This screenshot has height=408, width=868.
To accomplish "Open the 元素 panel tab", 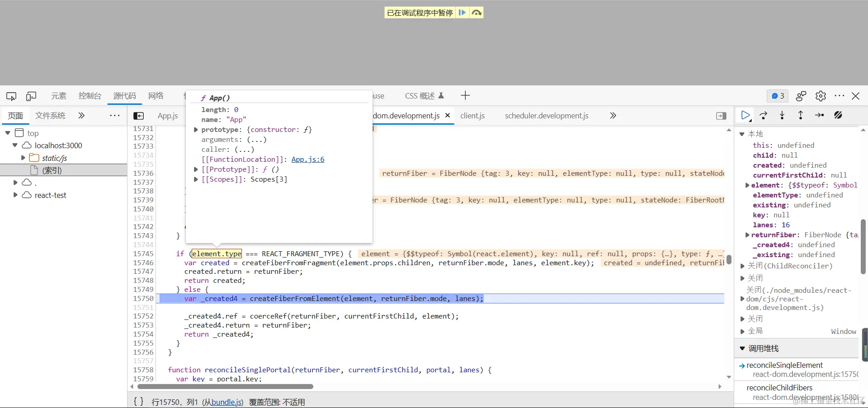I will pos(58,96).
